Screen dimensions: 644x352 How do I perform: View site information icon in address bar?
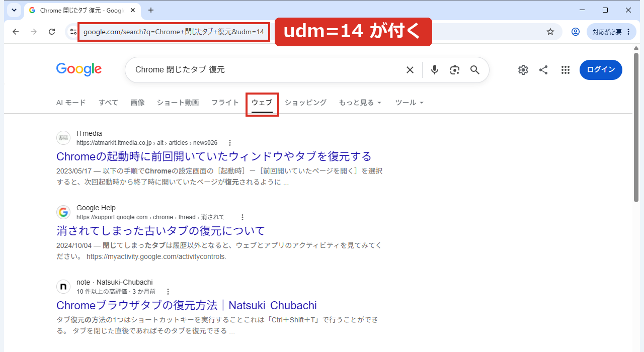tap(73, 32)
